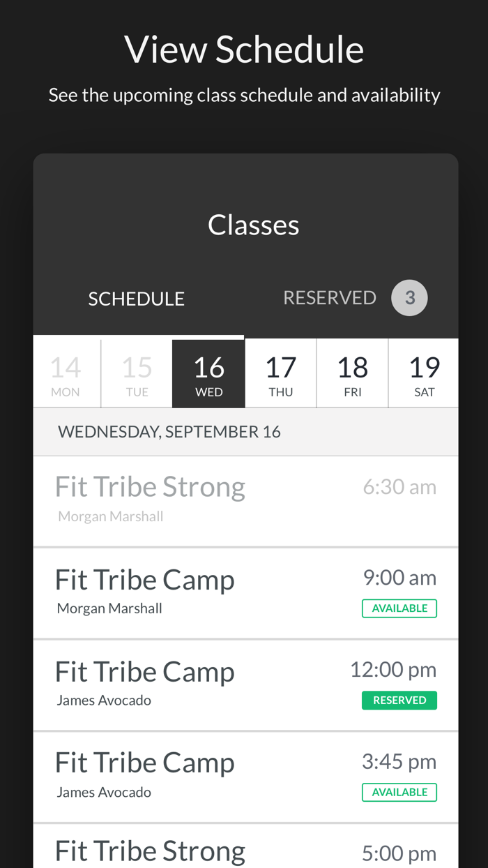Select Wednesday the 16th date cell
The image size is (488, 868).
[209, 372]
